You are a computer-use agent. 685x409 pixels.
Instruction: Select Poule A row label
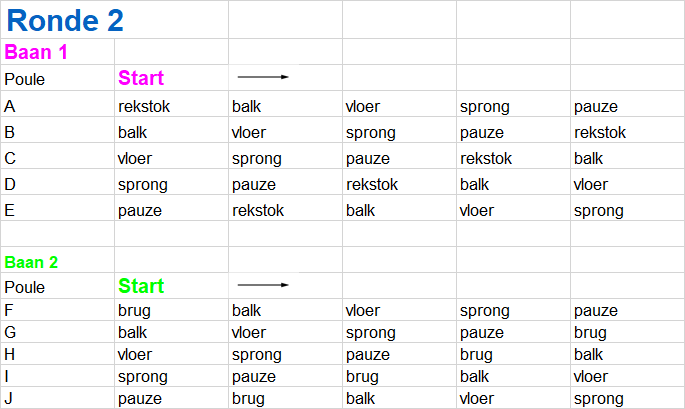(58, 106)
